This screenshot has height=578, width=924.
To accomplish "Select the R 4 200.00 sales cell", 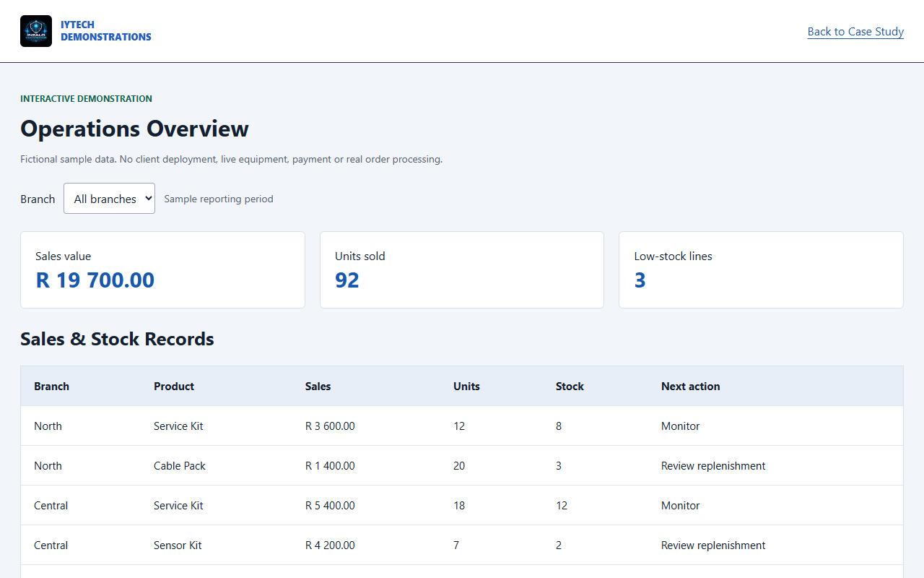I will point(330,545).
